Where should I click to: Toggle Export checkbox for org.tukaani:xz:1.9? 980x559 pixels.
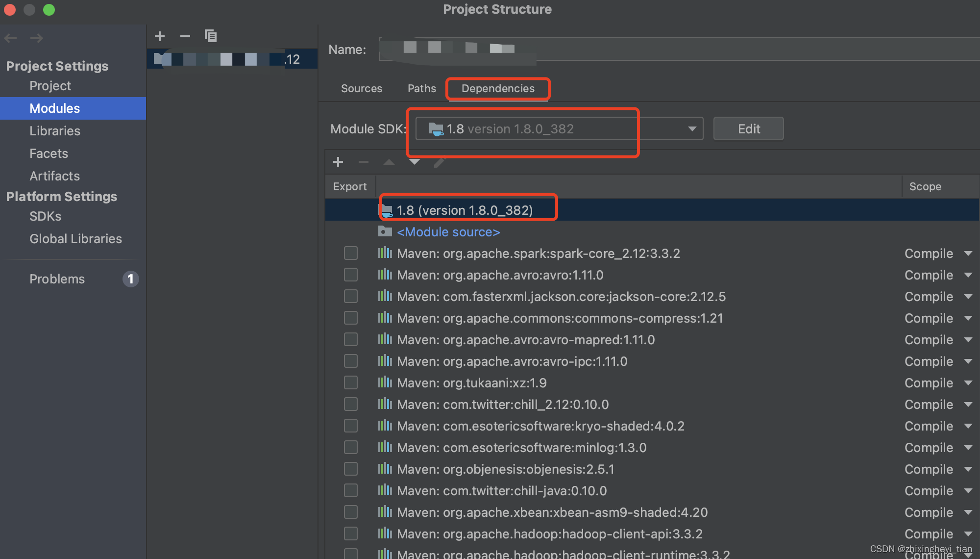351,382
